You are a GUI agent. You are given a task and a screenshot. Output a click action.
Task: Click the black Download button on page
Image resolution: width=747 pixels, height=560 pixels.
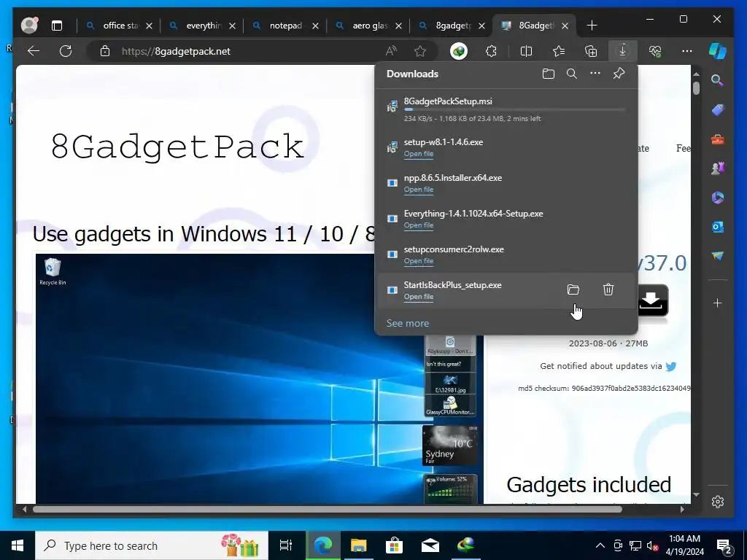[x=653, y=300]
